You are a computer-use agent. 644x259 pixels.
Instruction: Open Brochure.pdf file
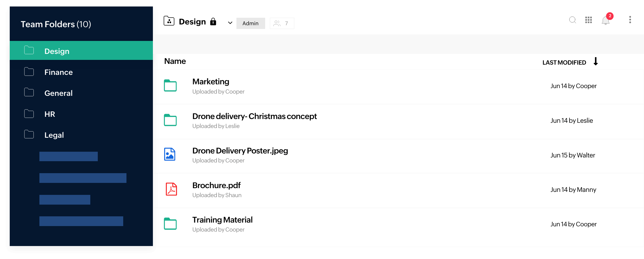click(216, 185)
